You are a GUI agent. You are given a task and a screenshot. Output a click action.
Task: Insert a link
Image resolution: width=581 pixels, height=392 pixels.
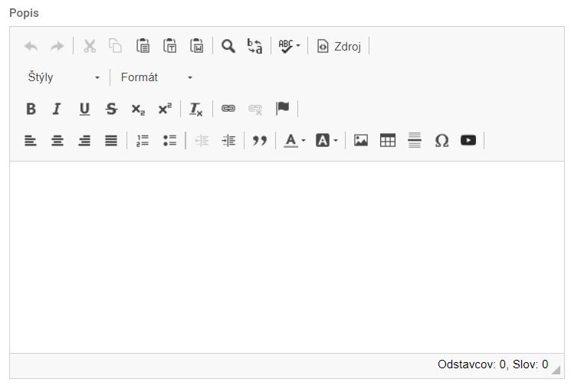228,109
